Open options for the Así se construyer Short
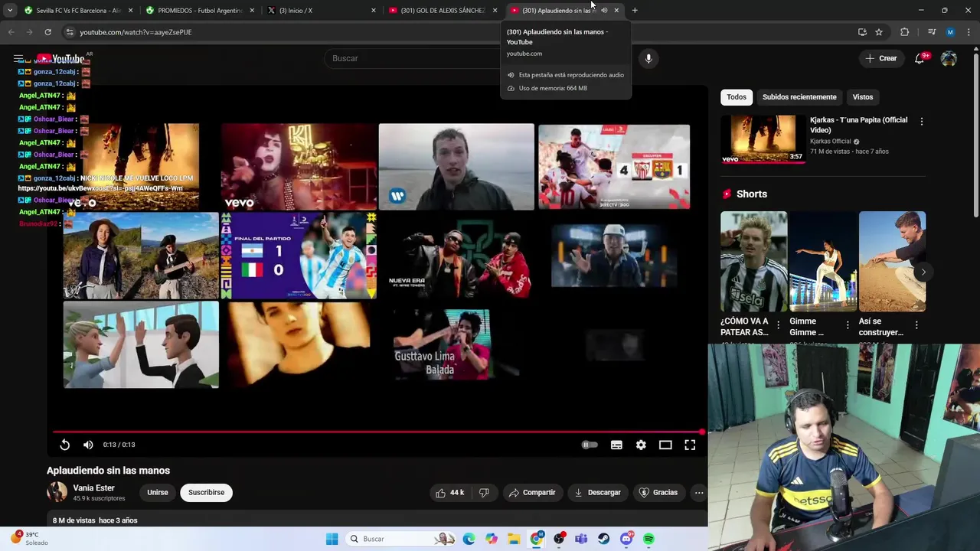Viewport: 980px width, 551px height. click(x=916, y=325)
